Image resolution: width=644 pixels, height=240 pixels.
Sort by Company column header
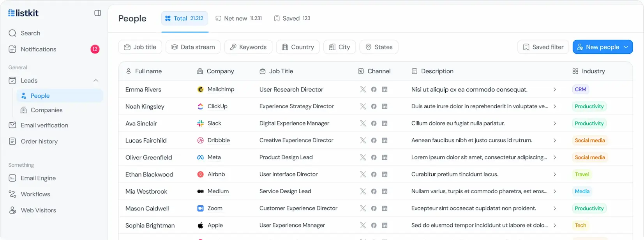point(215,71)
